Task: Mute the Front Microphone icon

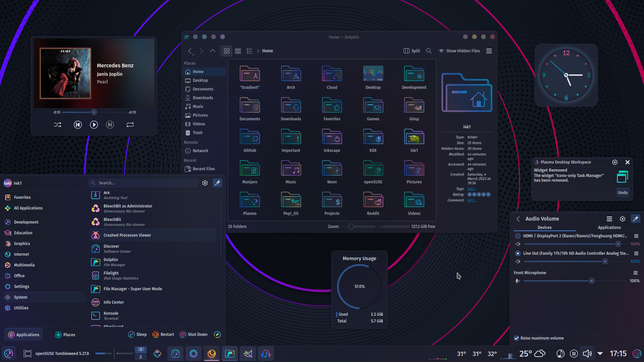Action: click(518, 281)
